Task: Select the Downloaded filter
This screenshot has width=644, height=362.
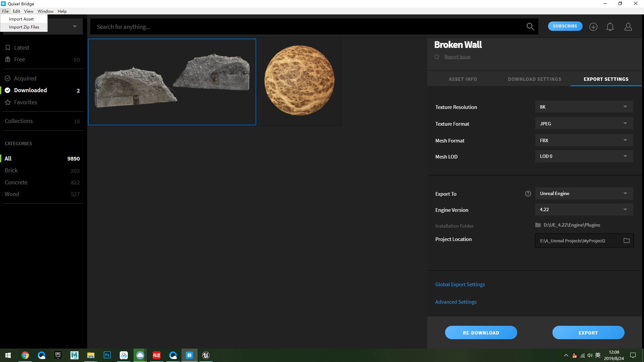Action: 30,90
